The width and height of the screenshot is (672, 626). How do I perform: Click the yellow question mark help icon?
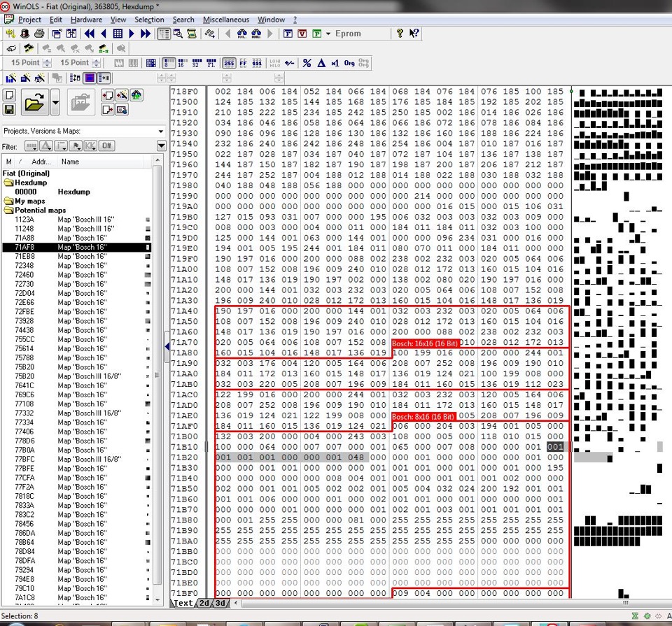tap(400, 34)
